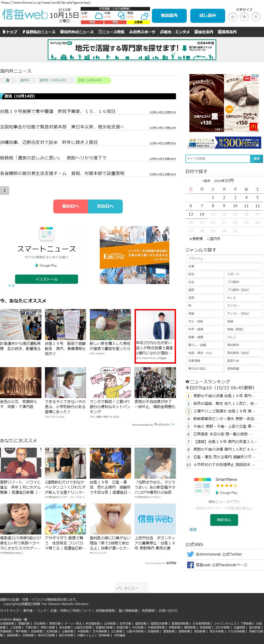Choose the medium (中) text size option
Screen dimensions: 264x644
[x=244, y=17]
